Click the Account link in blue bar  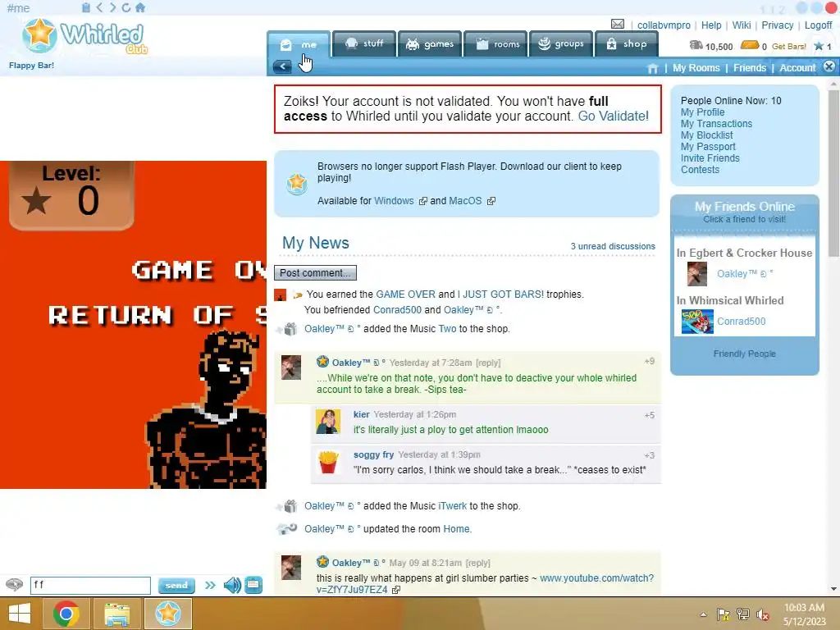tap(797, 68)
